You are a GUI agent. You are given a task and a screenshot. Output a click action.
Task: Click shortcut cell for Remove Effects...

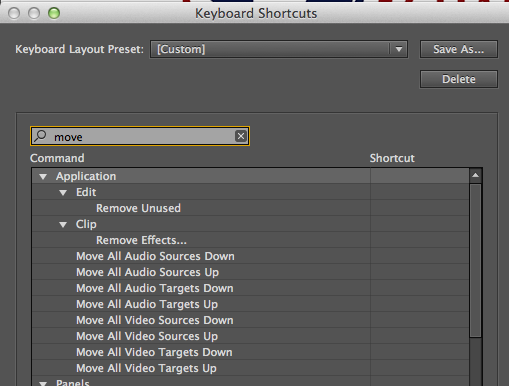(x=420, y=240)
